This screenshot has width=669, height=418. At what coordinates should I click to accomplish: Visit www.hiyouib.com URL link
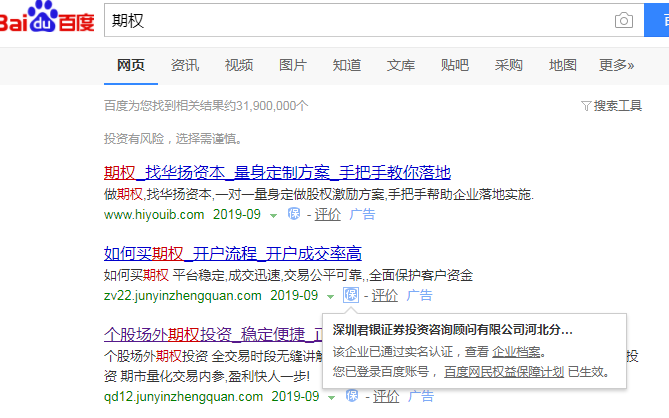pyautogui.click(x=154, y=214)
